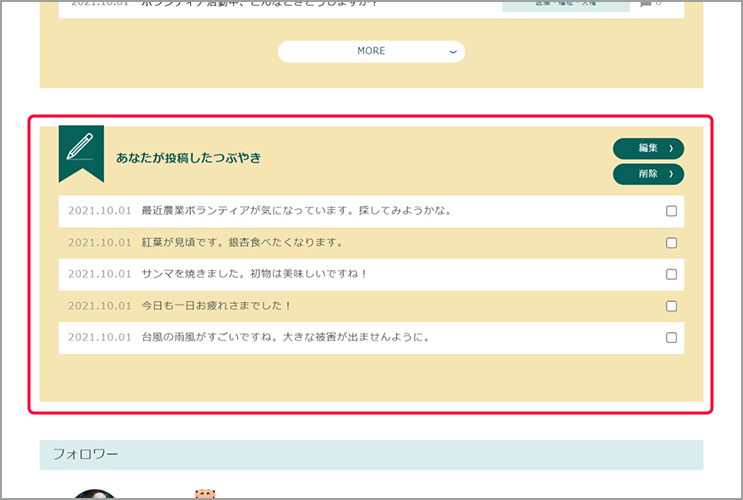This screenshot has width=743, height=500.
Task: Open the post about 農業ボランティア
Action: click(x=297, y=211)
